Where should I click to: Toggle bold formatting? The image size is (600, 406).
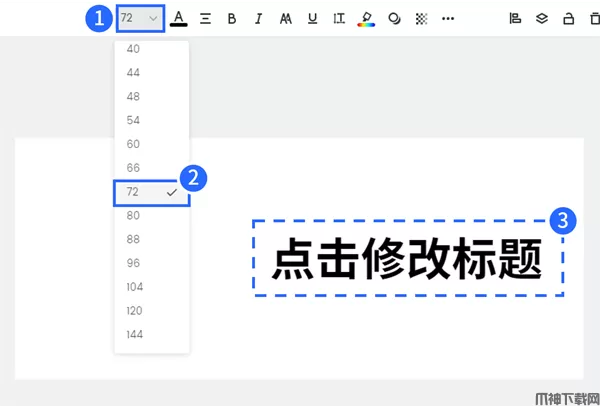coord(232,18)
